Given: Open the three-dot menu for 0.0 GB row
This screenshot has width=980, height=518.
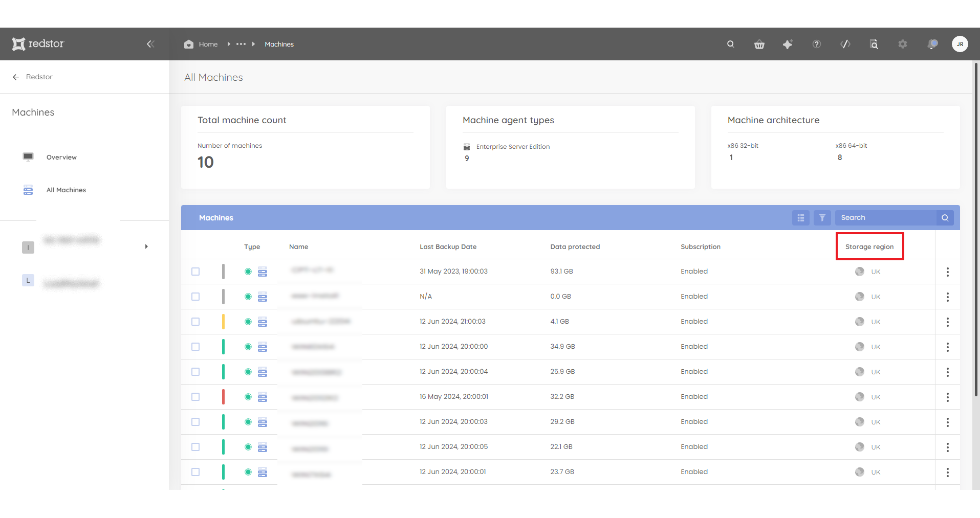Looking at the screenshot, I should pos(948,297).
